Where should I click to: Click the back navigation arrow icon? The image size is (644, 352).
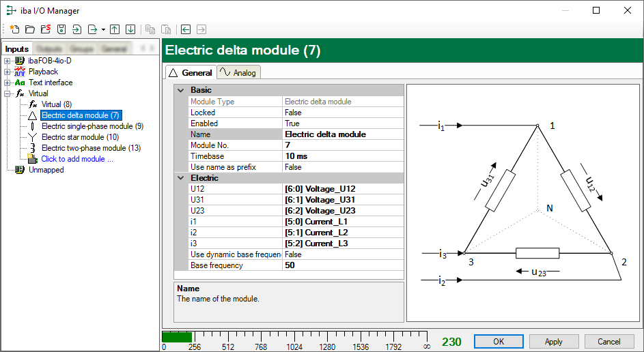tap(186, 29)
